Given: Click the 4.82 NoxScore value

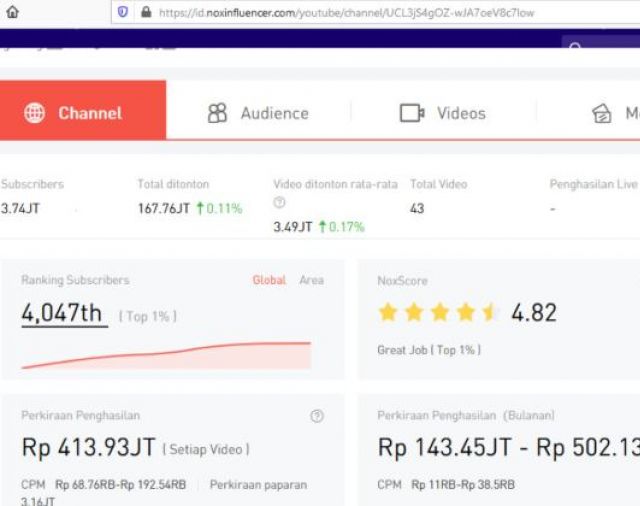Looking at the screenshot, I should [534, 313].
